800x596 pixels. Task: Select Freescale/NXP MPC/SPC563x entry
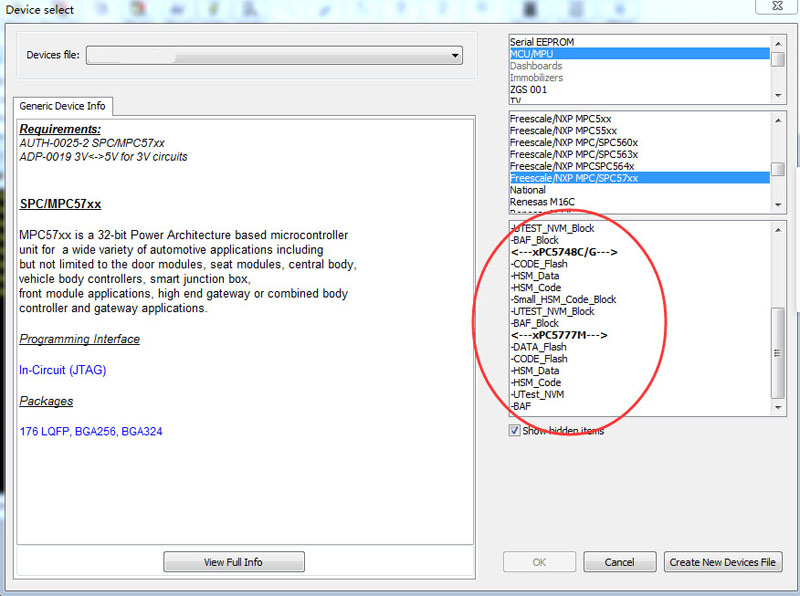click(640, 154)
